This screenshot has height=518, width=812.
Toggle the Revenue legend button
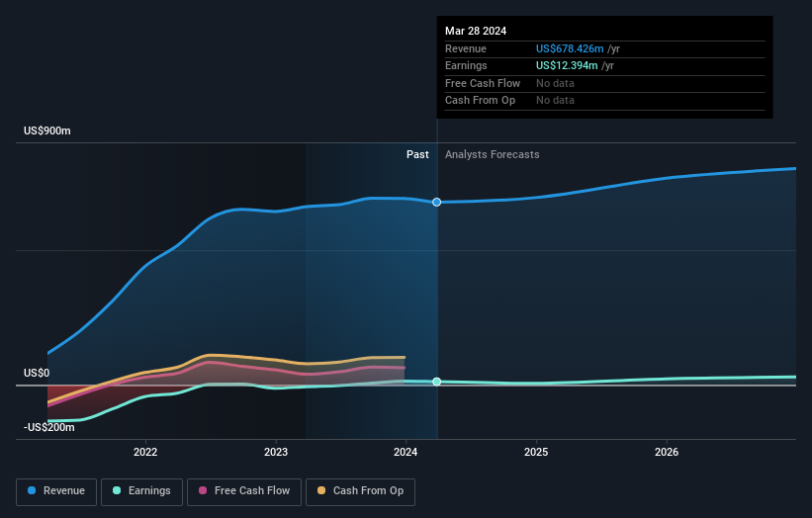pyautogui.click(x=56, y=491)
